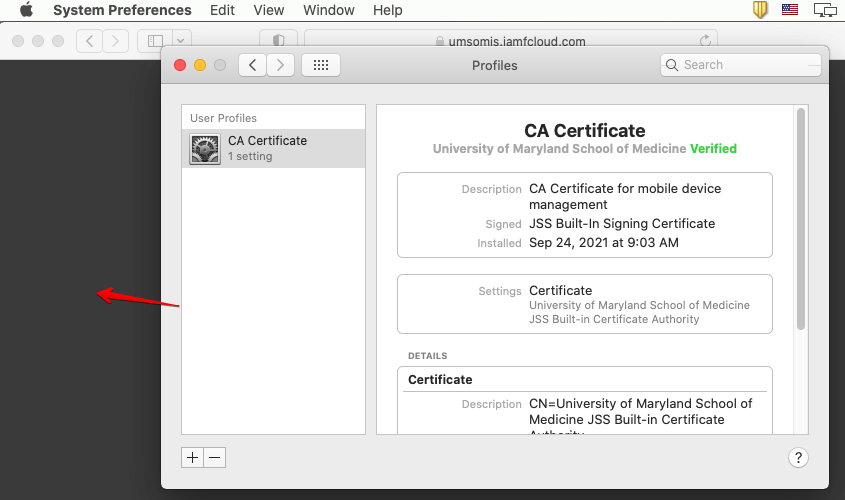Show all preferences grid button
The width and height of the screenshot is (845, 500).
[x=321, y=65]
